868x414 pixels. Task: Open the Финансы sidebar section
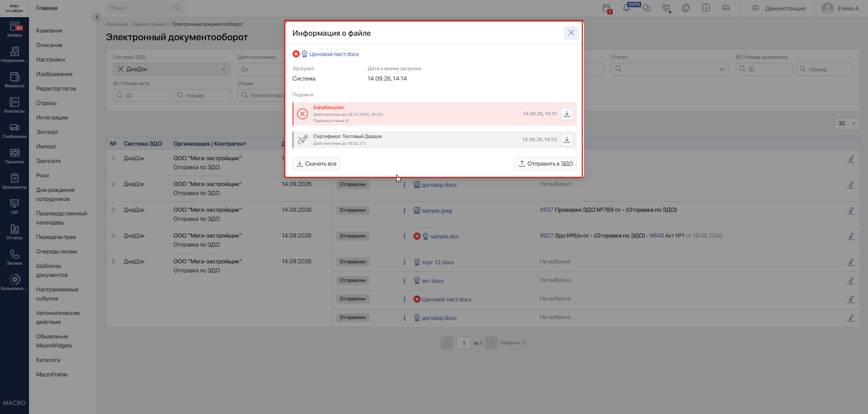[14, 80]
